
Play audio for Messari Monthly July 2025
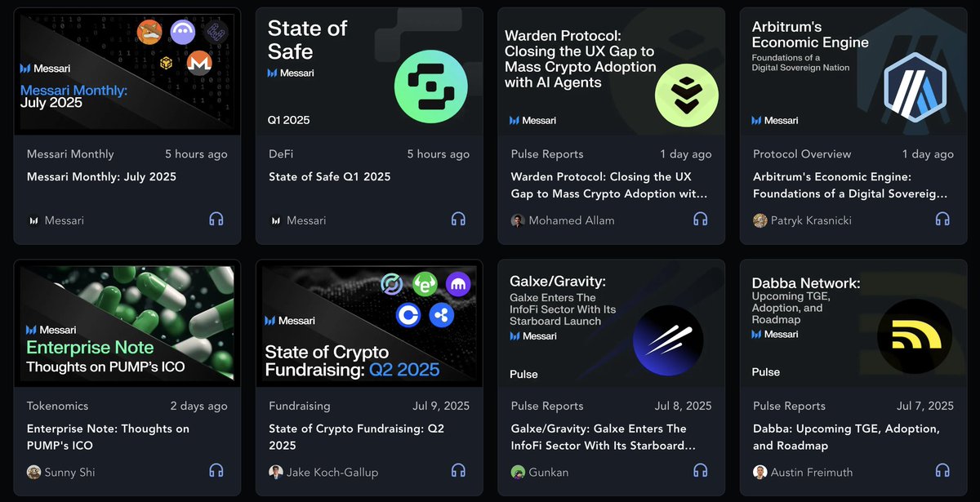(216, 220)
